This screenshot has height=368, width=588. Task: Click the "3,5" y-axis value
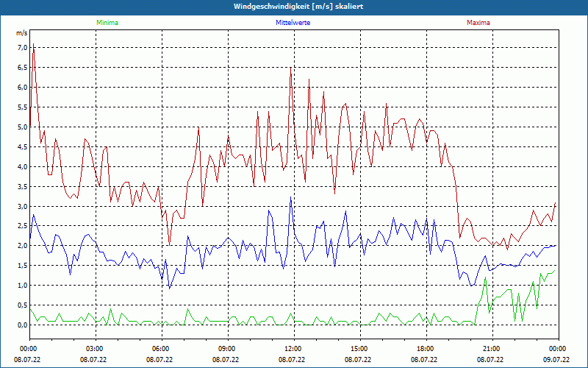[23, 186]
